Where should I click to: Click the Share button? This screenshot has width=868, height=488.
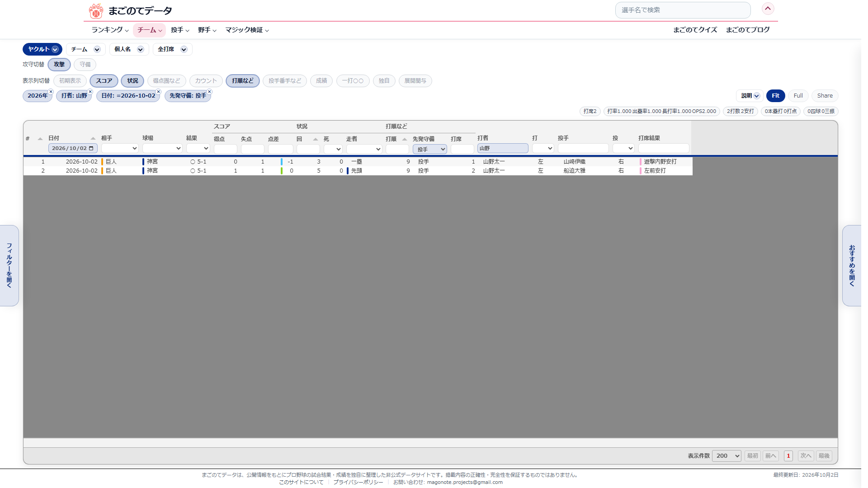tap(825, 96)
